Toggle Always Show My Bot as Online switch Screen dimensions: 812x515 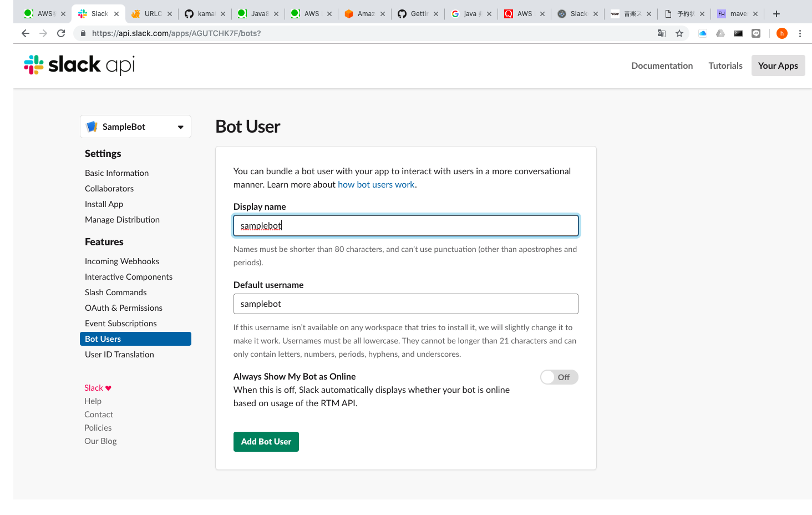[x=559, y=377]
